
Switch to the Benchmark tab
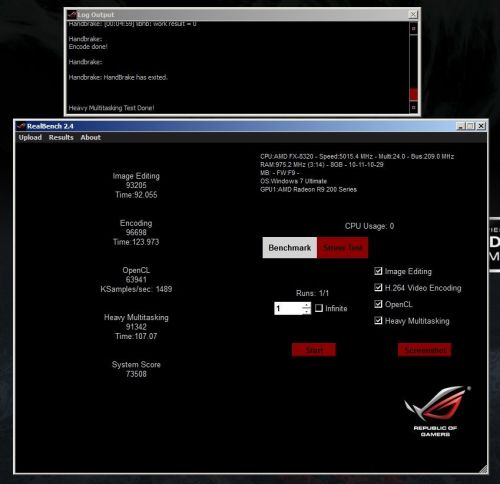coord(290,248)
